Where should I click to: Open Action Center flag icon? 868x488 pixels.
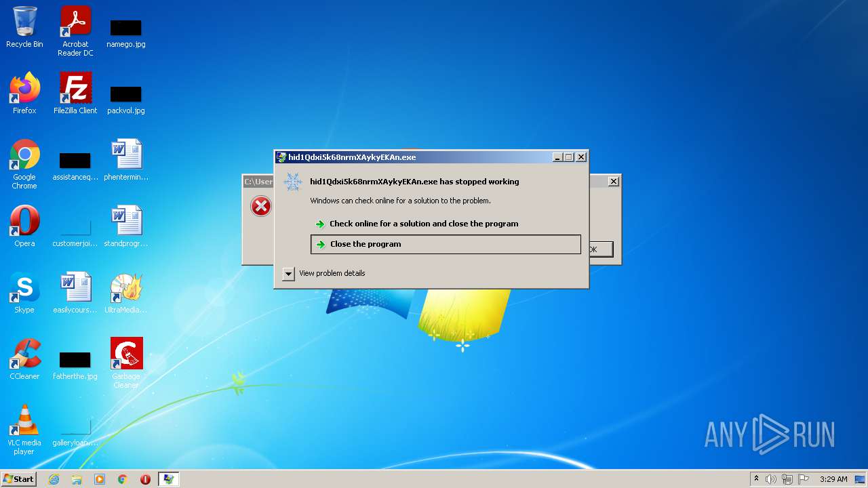point(804,479)
